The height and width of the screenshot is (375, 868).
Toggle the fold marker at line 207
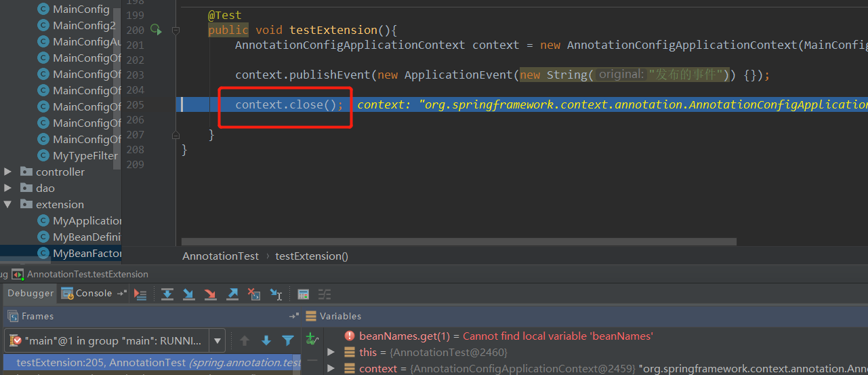175,135
